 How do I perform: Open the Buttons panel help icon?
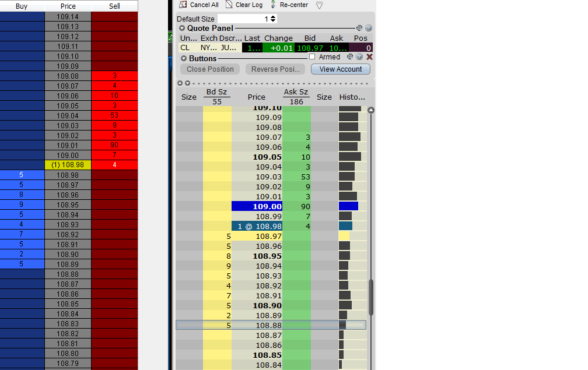[359, 57]
